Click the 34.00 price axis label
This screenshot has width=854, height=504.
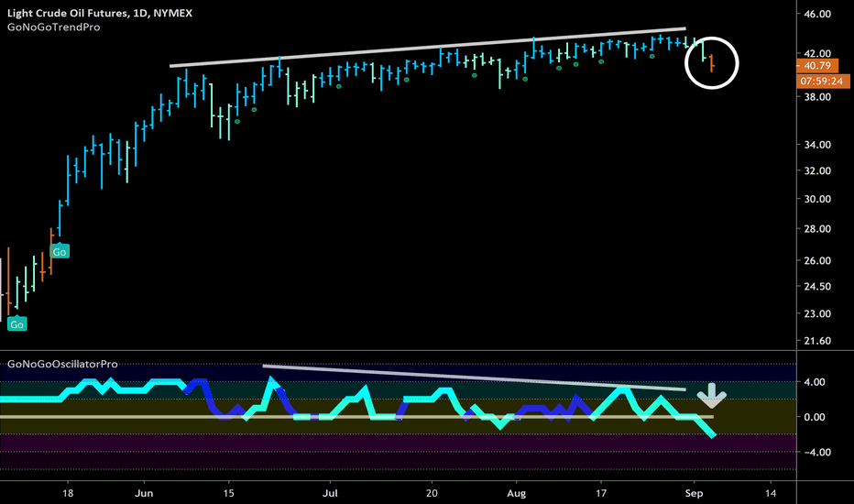[817, 145]
